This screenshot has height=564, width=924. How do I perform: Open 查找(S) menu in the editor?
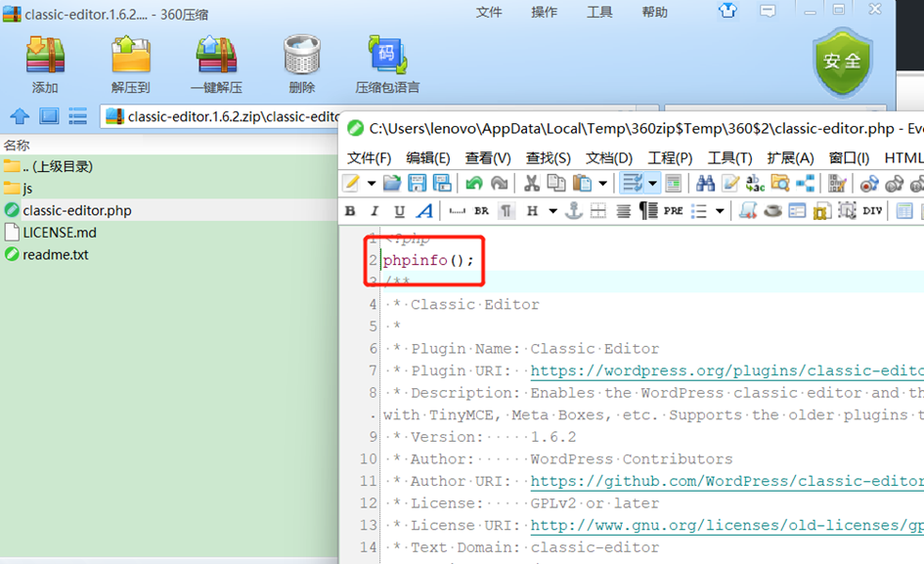(x=548, y=158)
